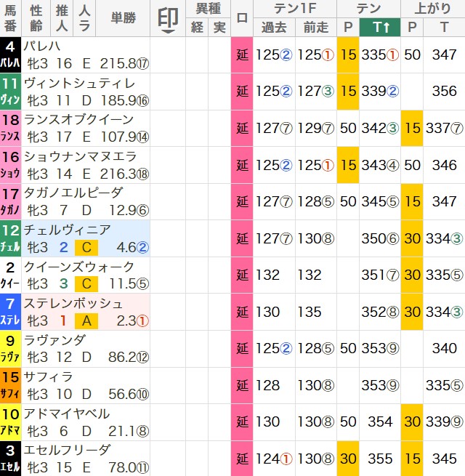
Task: Click the 異種 経 sub-header
Action: click(197, 28)
